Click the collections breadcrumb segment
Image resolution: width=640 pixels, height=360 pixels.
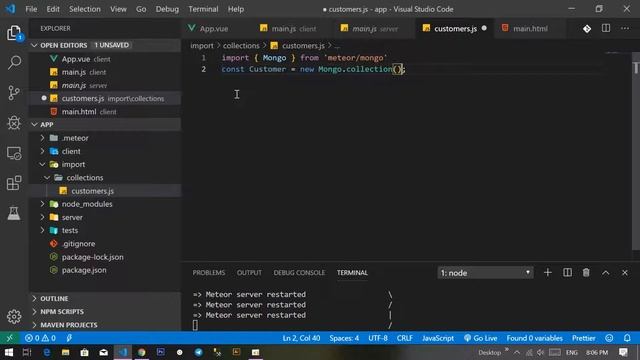[x=241, y=46]
